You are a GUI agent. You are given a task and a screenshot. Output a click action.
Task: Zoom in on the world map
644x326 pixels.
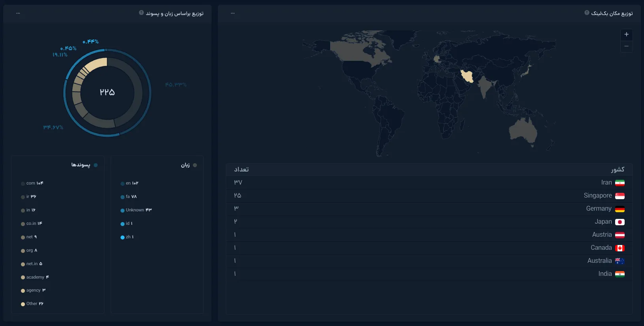[x=626, y=35]
